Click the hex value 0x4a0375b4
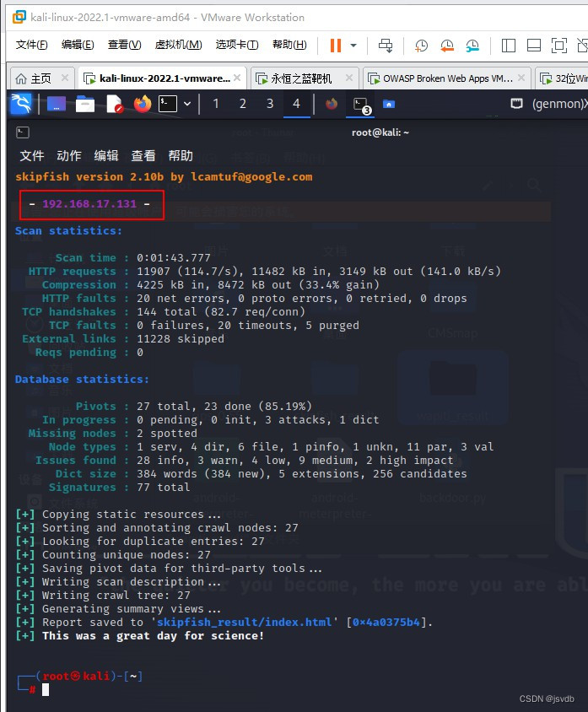The image size is (588, 712). click(386, 622)
